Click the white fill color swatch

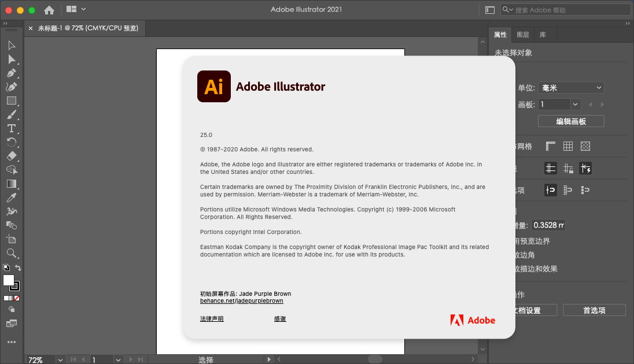9,280
